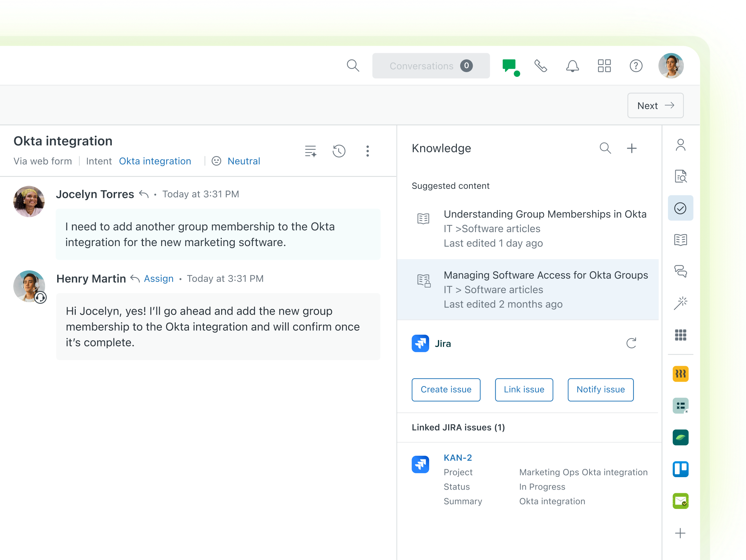This screenshot has height=560, width=746.
Task: Refresh the Jira panel
Action: [x=632, y=343]
